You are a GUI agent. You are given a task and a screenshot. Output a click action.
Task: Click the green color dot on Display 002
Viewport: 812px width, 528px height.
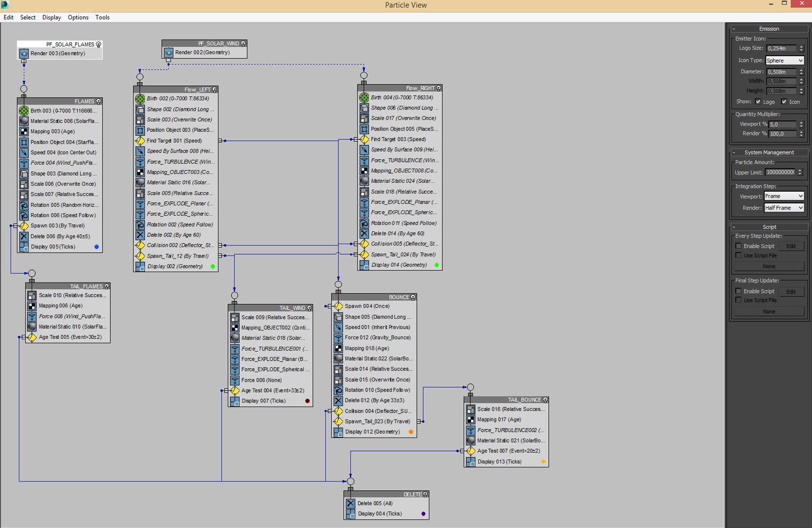(x=213, y=266)
